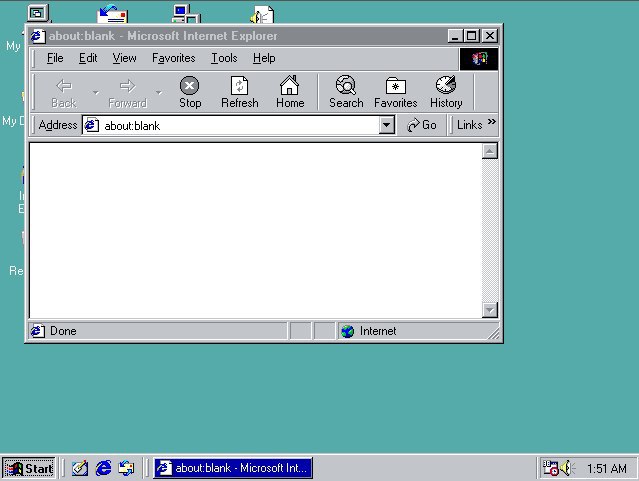
Task: Click the Links toolbar label
Action: tap(469, 125)
